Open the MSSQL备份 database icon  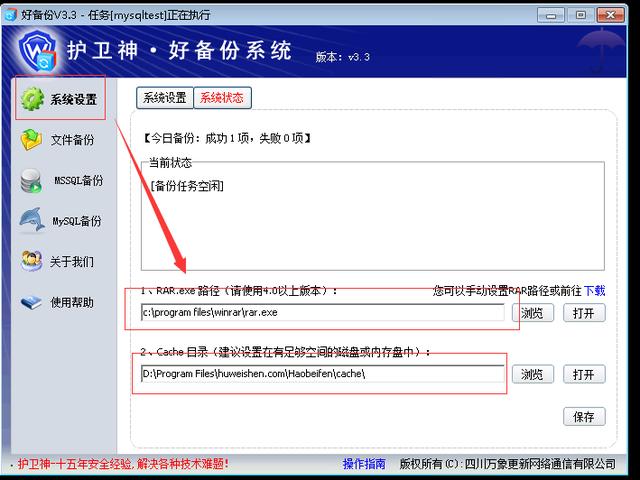point(31,180)
